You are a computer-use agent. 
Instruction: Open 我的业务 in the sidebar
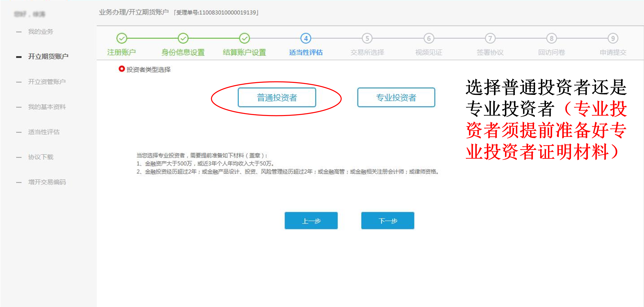41,32
